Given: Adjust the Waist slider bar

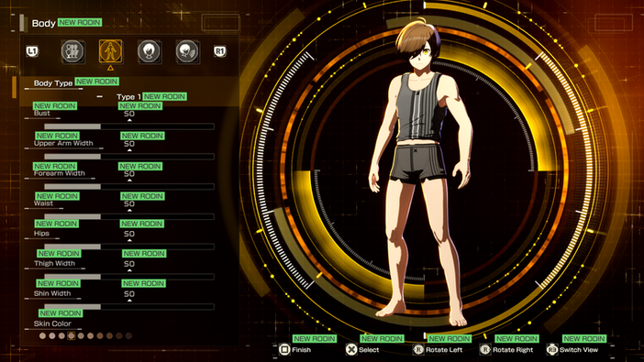Looking at the screenshot, I should pos(129,216).
